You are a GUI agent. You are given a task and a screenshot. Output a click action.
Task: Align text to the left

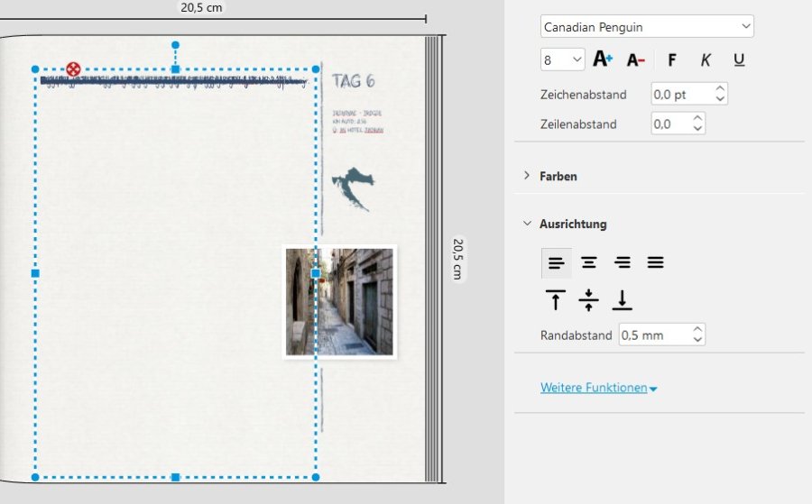point(556,263)
